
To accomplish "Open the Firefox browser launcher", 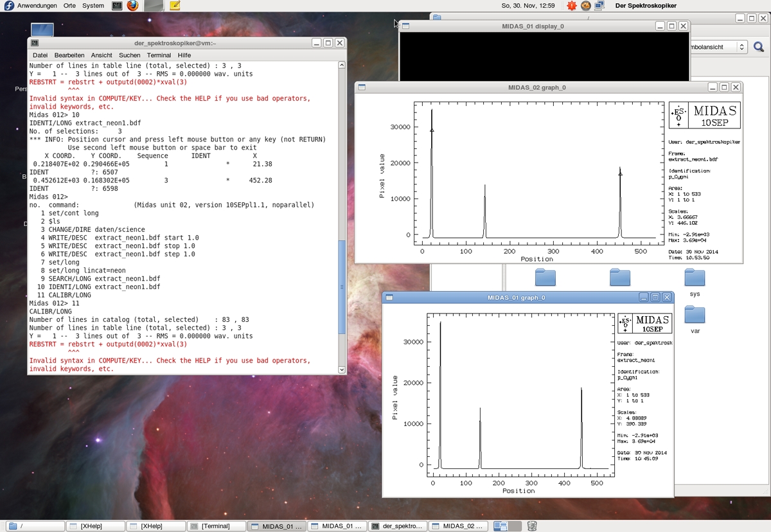I will 132,6.
